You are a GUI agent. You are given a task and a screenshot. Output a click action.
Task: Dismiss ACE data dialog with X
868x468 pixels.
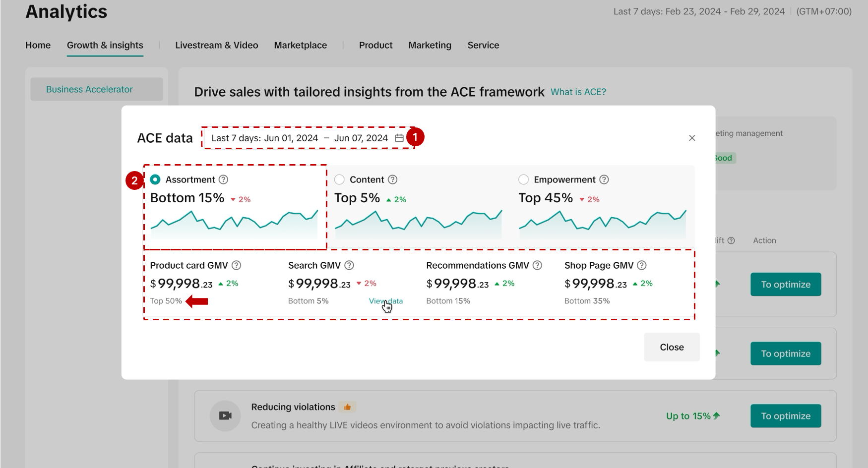pyautogui.click(x=692, y=138)
